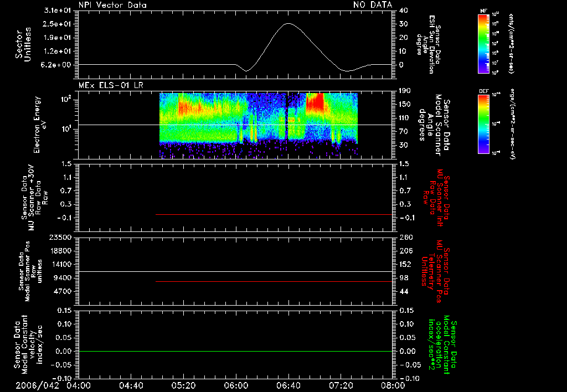Click the 'NO DATA' label
The image size is (567, 392).
click(x=373, y=5)
